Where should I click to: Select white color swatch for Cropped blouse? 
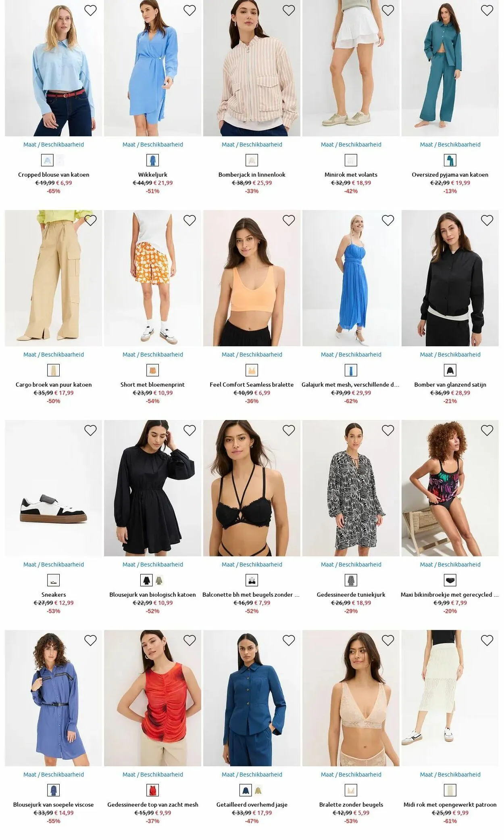pos(60,160)
